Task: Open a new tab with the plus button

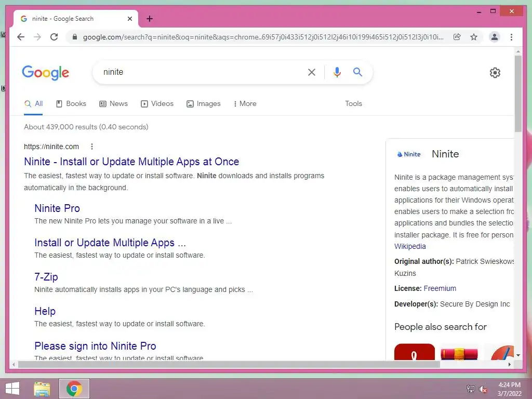Action: coord(150,19)
